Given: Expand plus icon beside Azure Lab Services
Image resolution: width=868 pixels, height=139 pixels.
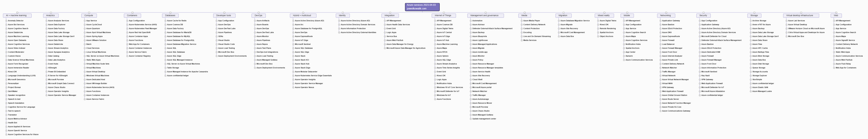Looking at the screenshot, I should coord(786,21).
